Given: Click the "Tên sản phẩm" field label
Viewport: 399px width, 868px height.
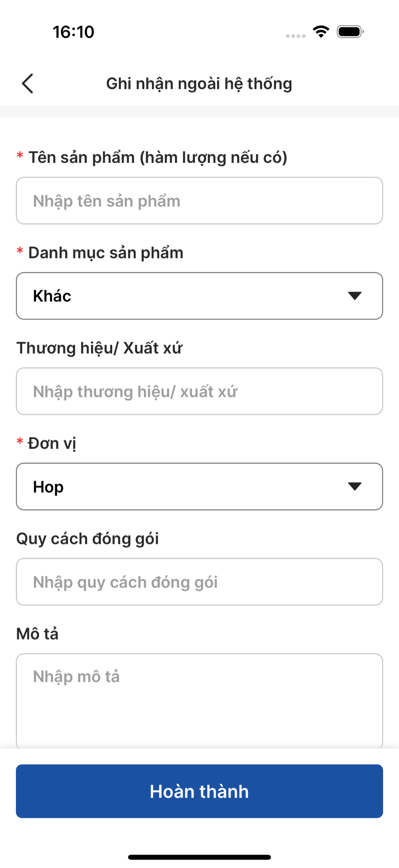Looking at the screenshot, I should point(158,157).
